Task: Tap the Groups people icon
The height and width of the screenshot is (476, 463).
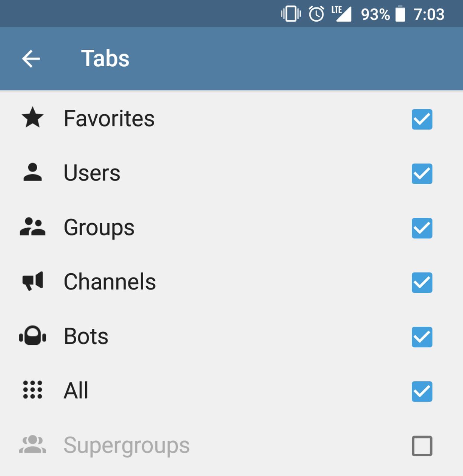Action: click(x=33, y=227)
